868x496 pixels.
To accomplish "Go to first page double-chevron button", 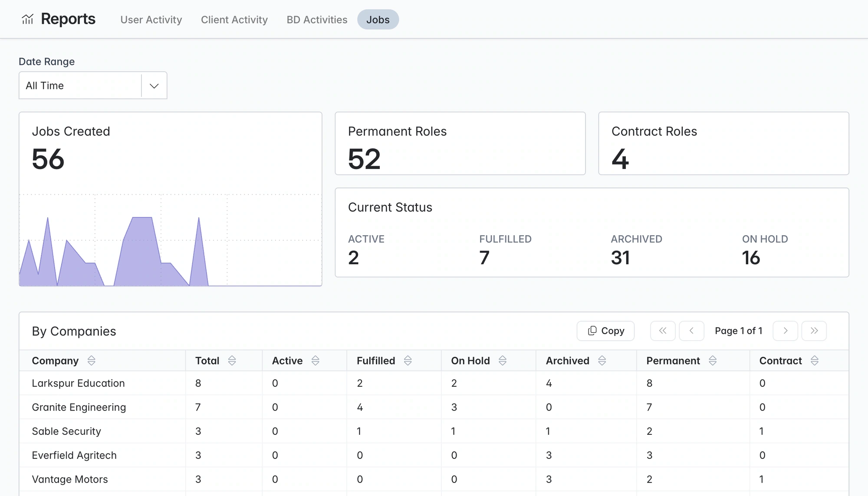I will point(663,331).
